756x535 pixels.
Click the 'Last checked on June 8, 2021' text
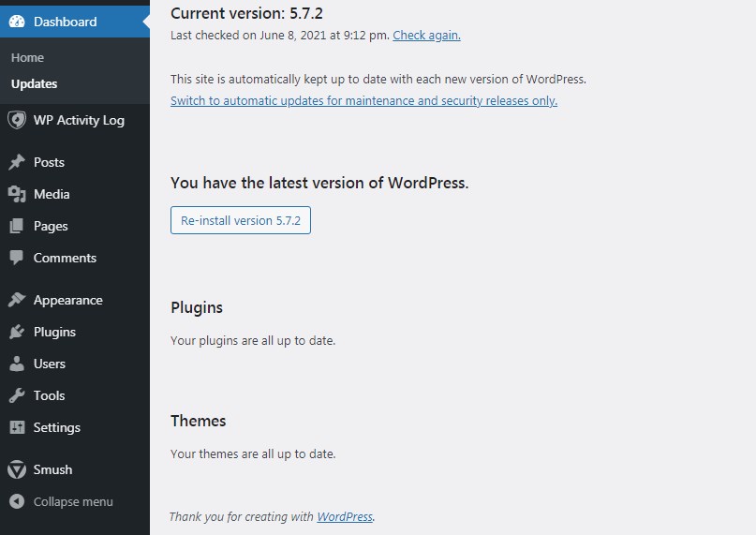pyautogui.click(x=280, y=36)
